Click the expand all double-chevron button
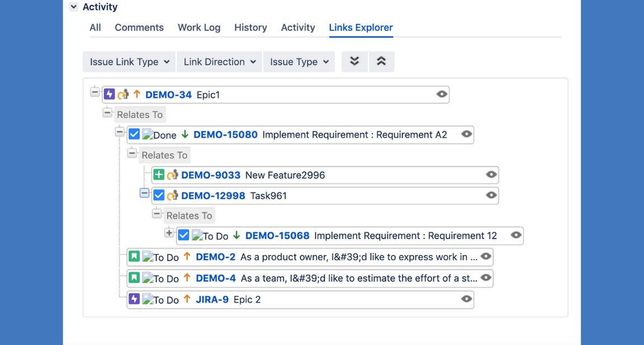 click(x=354, y=62)
